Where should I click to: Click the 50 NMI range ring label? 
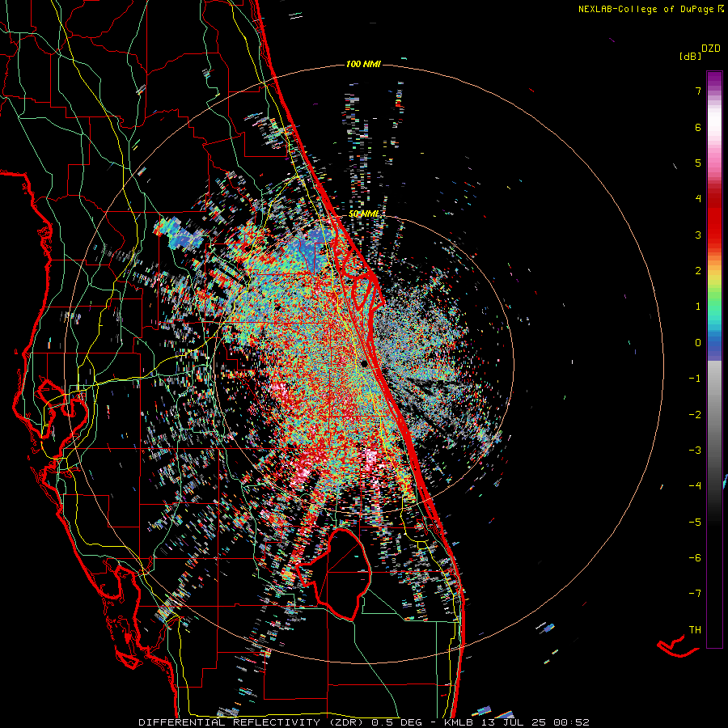coord(364,214)
